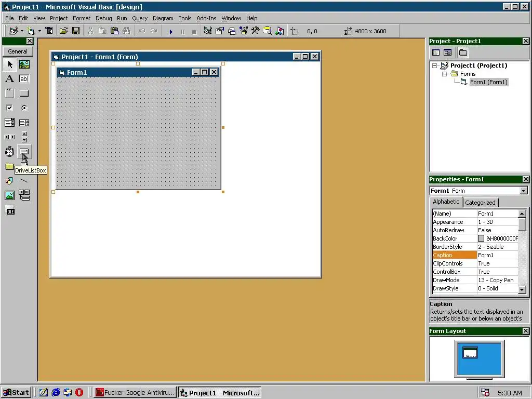Viewport: 532px width, 399px height.
Task: Switch to Fucker Google Antivirus taskbar button
Action: click(x=135, y=393)
